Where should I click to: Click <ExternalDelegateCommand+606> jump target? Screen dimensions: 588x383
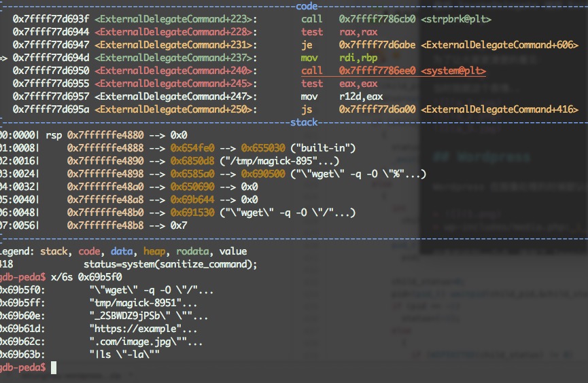tap(500, 45)
